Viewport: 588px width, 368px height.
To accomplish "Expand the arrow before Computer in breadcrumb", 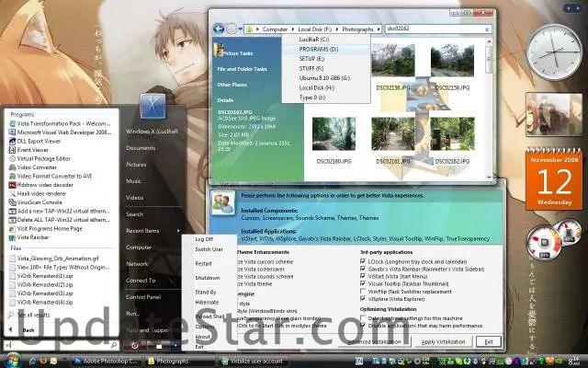I will click(x=257, y=29).
